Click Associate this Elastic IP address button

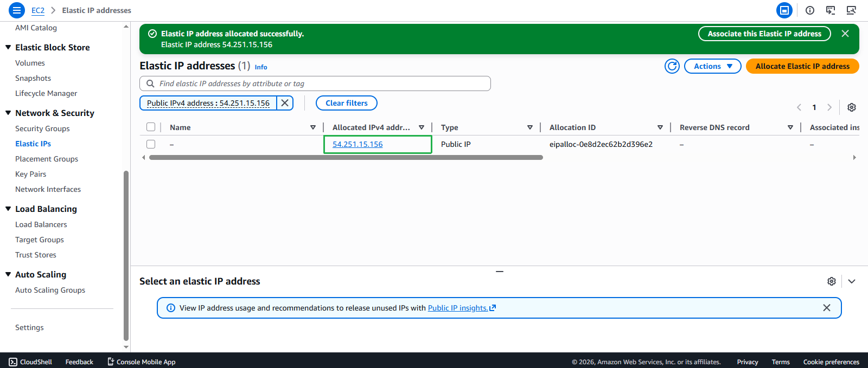tap(764, 34)
